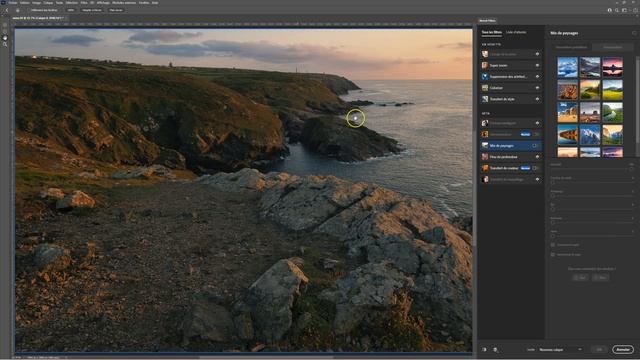Open the workspace switcher icon in the top right
The width and height of the screenshot is (640, 360).
[624, 10]
